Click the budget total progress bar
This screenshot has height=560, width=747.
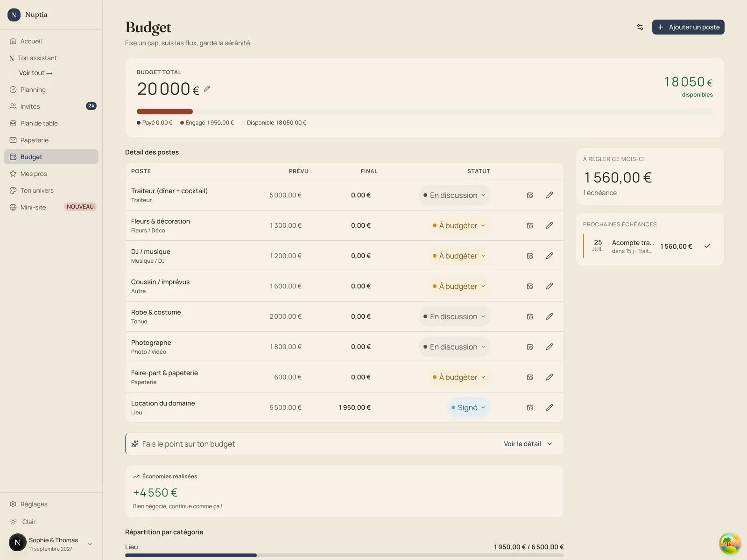[x=425, y=112]
